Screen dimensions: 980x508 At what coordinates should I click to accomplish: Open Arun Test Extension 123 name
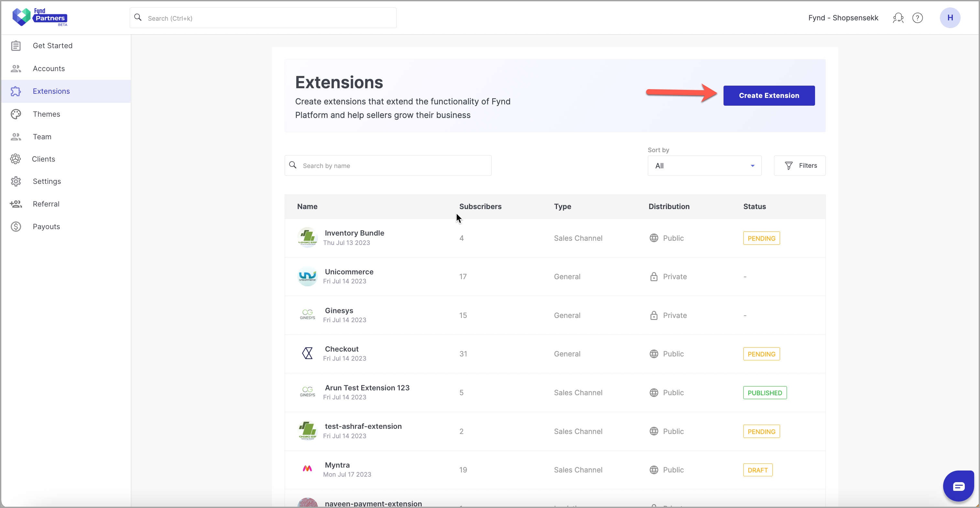[x=367, y=388]
